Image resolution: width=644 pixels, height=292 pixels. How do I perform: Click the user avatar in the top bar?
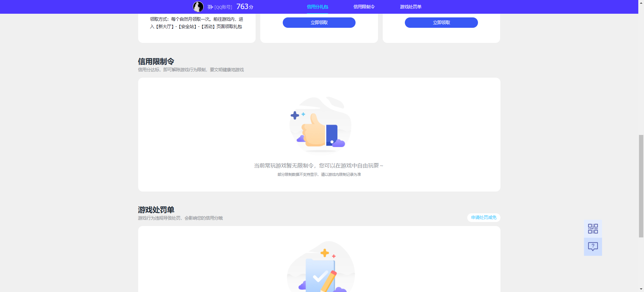click(x=198, y=7)
